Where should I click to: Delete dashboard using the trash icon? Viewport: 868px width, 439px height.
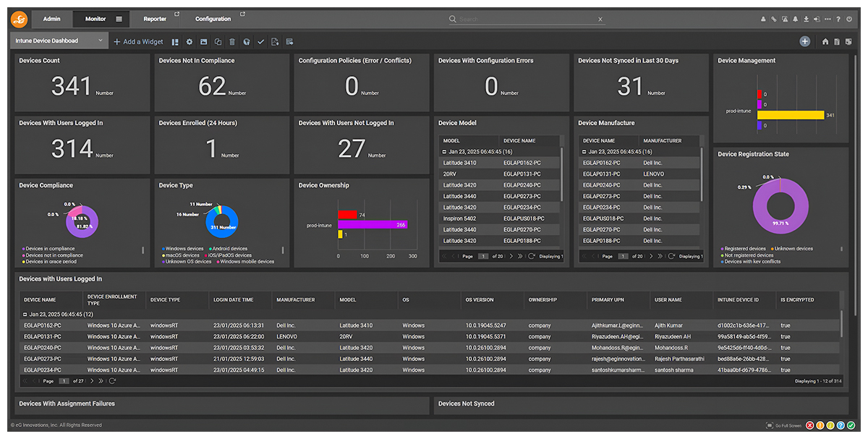coord(232,42)
